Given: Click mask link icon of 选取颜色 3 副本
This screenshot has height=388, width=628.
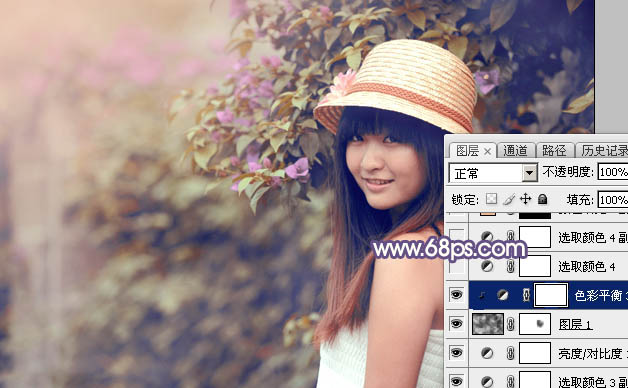Looking at the screenshot, I should click(x=510, y=381).
